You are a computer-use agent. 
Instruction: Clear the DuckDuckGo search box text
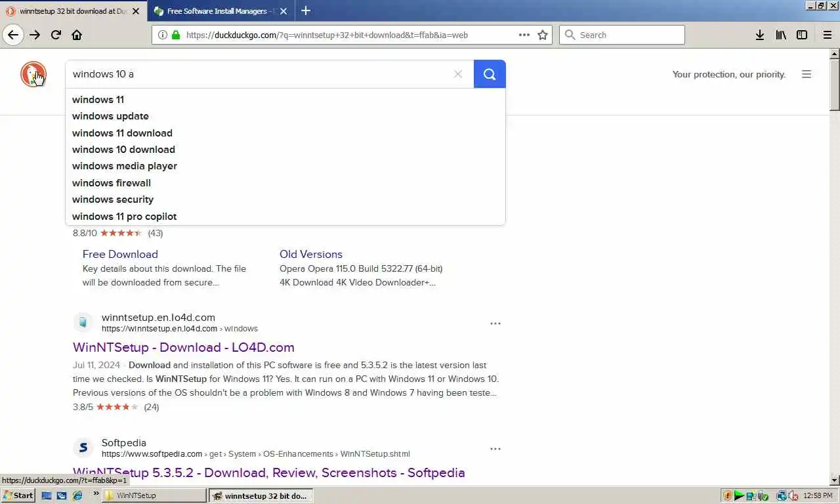point(458,74)
